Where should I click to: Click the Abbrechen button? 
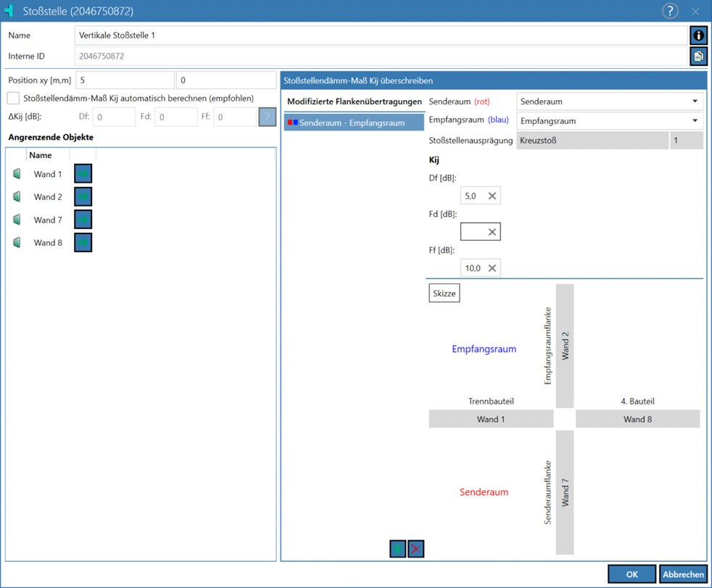point(683,574)
